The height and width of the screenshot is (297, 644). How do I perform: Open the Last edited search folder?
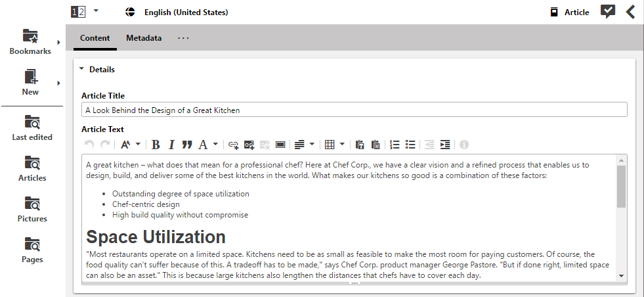pyautogui.click(x=32, y=128)
